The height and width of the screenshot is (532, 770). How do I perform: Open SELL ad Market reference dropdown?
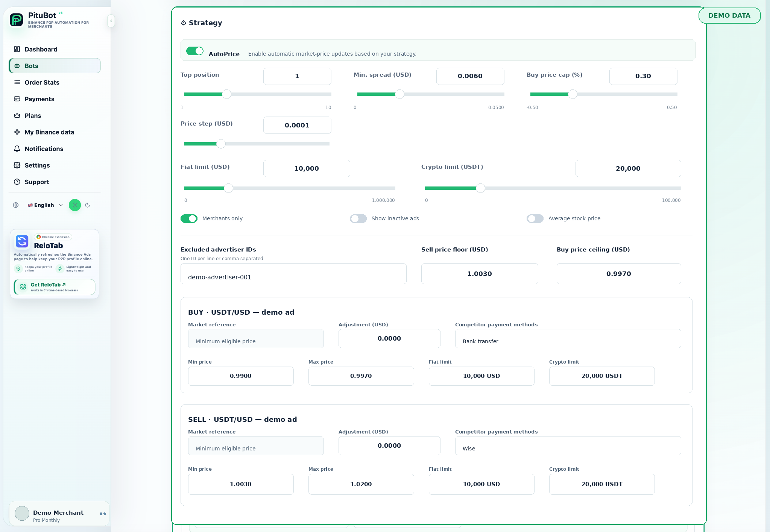(x=256, y=446)
